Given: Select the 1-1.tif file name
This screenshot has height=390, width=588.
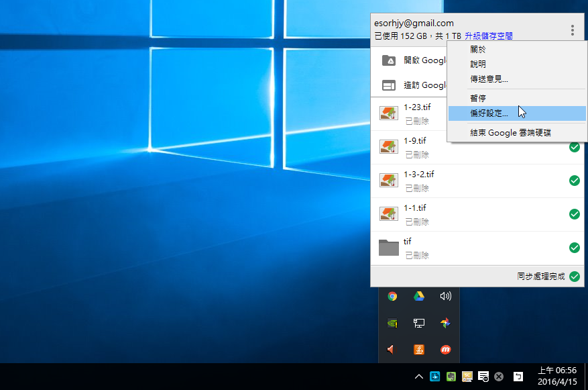Looking at the screenshot, I should point(415,207).
